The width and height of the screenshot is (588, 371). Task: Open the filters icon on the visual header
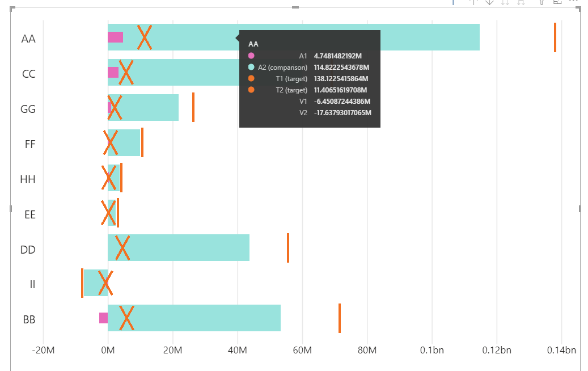pos(542,3)
